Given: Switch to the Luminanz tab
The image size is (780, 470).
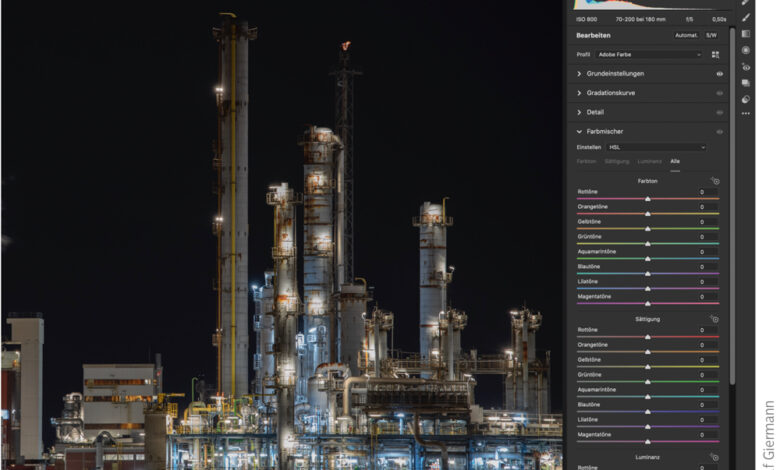Looking at the screenshot, I should (649, 161).
